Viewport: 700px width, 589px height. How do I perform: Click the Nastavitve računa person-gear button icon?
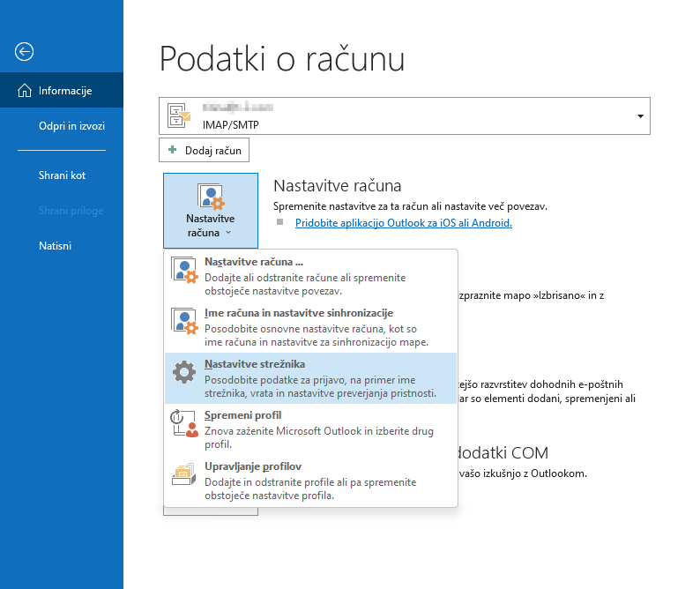tap(211, 196)
